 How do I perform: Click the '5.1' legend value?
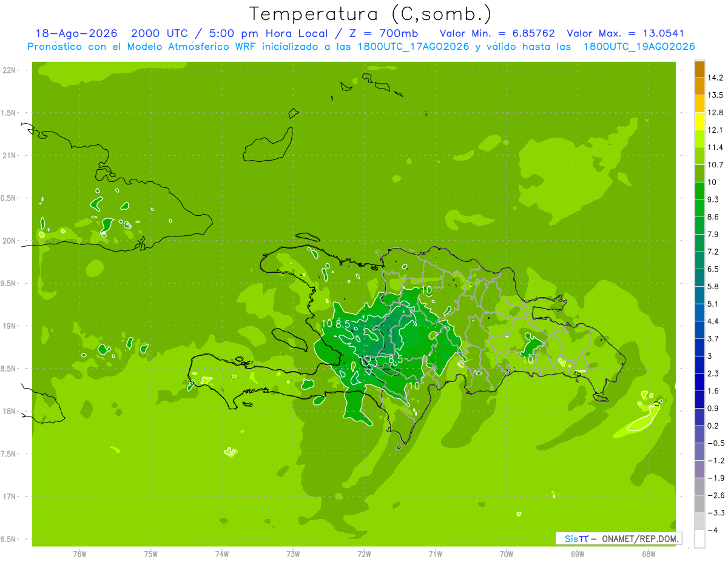tap(713, 304)
